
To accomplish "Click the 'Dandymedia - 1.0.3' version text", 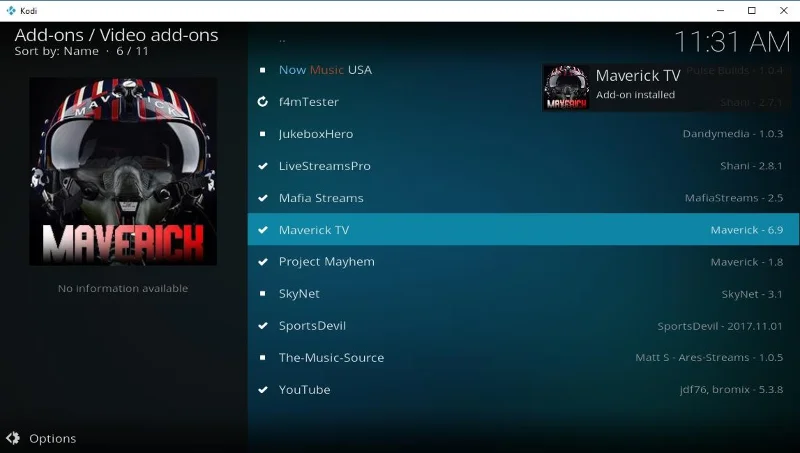I will [733, 134].
